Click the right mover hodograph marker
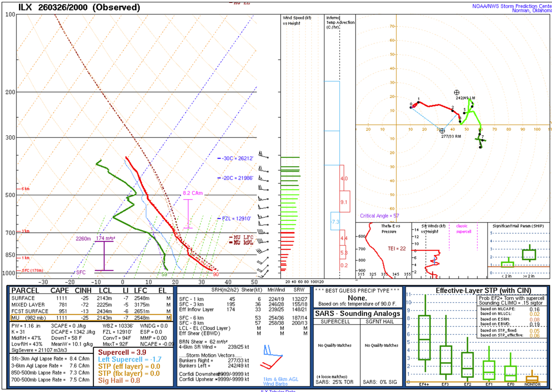This screenshot has width=552, height=392. [x=442, y=131]
